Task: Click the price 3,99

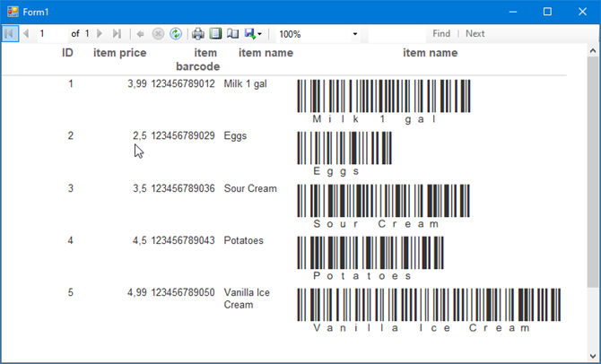Action: (x=137, y=84)
